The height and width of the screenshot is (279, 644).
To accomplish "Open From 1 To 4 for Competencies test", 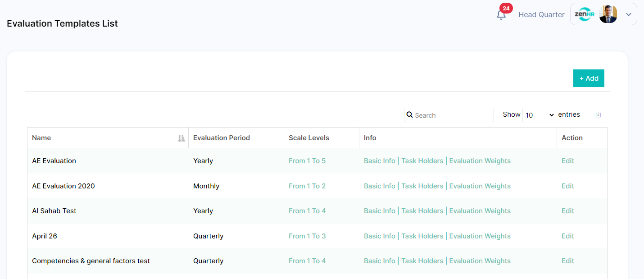I will tap(307, 261).
